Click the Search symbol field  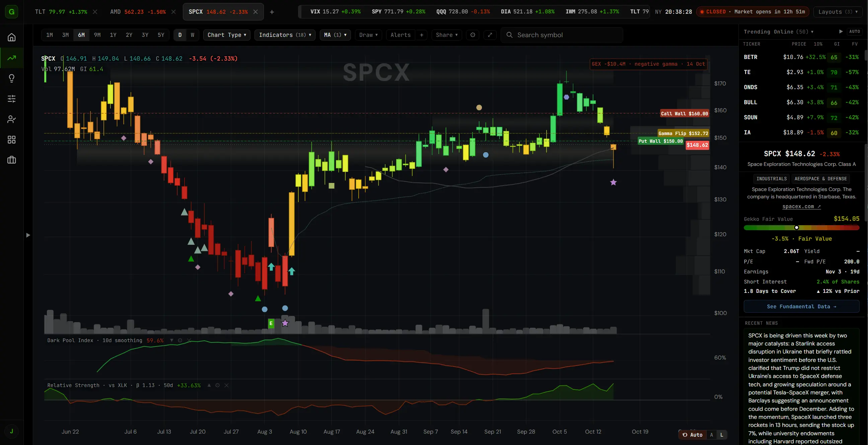point(562,35)
